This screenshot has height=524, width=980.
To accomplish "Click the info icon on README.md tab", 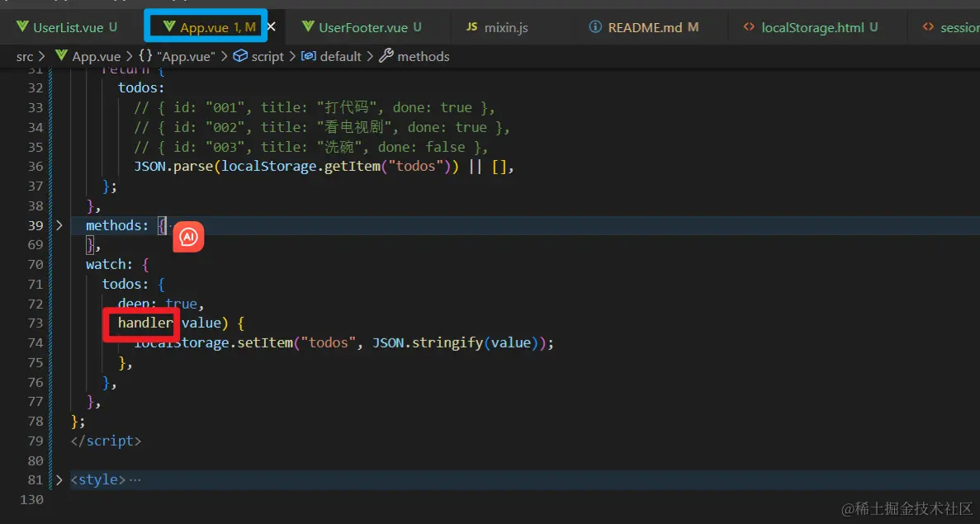I will coord(595,27).
